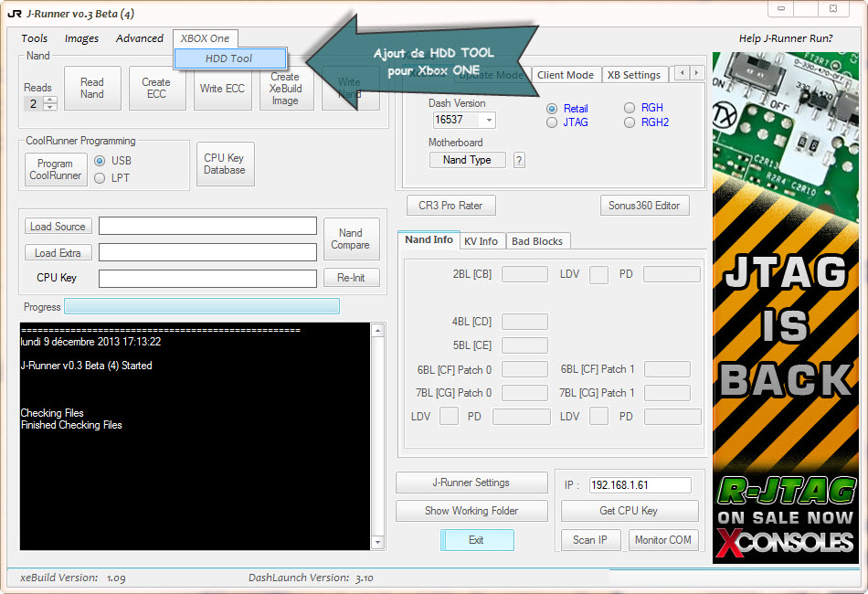868x594 pixels.
Task: Decrease the Reads count with the down arrow
Action: coord(50,107)
